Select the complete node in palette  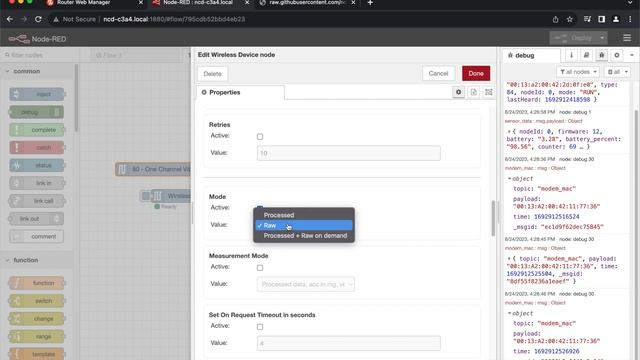pos(37,130)
